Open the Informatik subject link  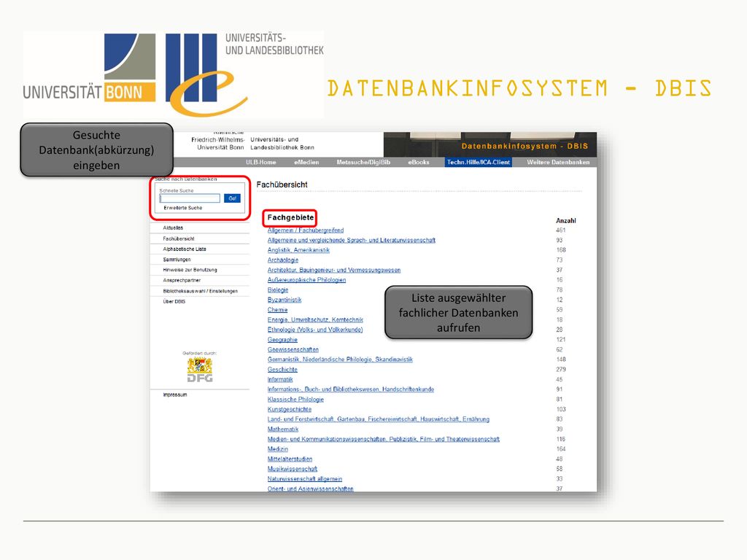coord(280,379)
